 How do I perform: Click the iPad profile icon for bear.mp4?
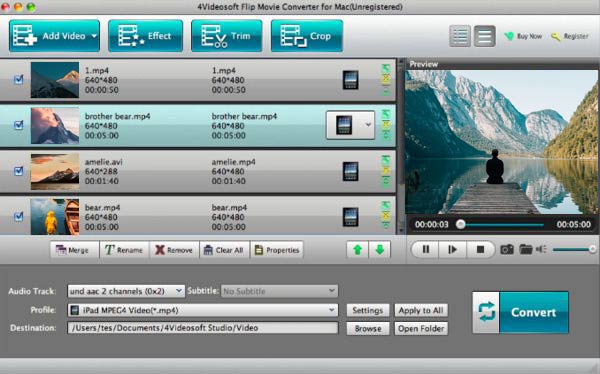[x=350, y=217]
